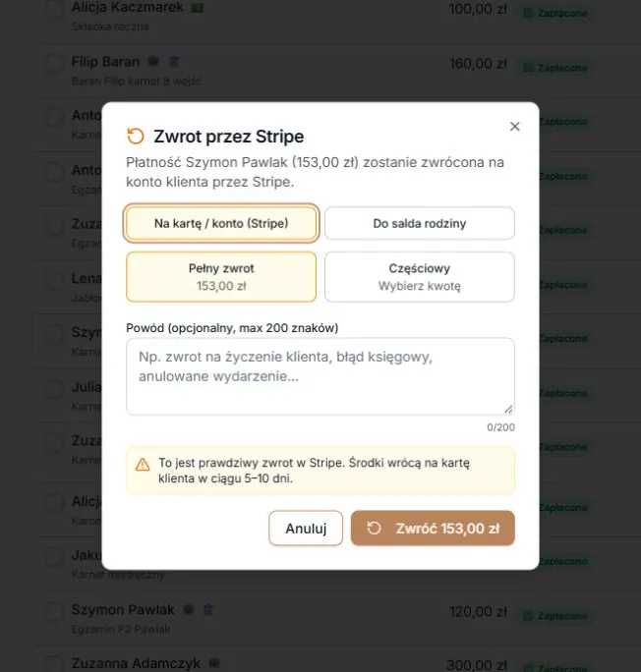Close the Stripe refund dialog
Image resolution: width=641 pixels, height=672 pixels.
click(514, 127)
